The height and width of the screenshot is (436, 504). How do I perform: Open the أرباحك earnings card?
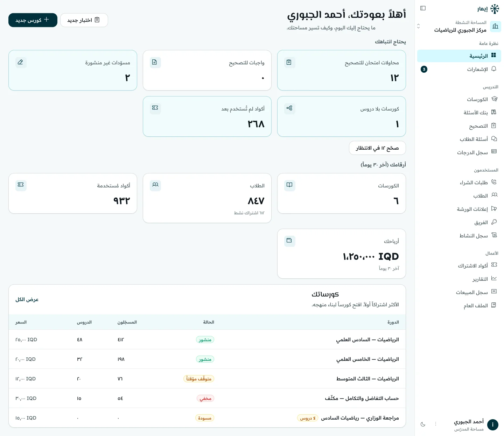tap(342, 254)
